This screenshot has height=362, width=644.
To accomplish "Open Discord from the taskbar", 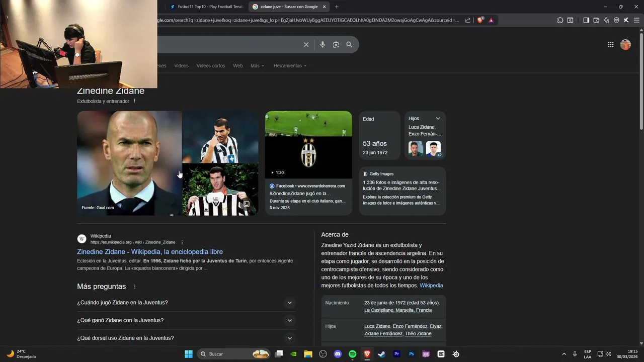I will click(x=338, y=354).
